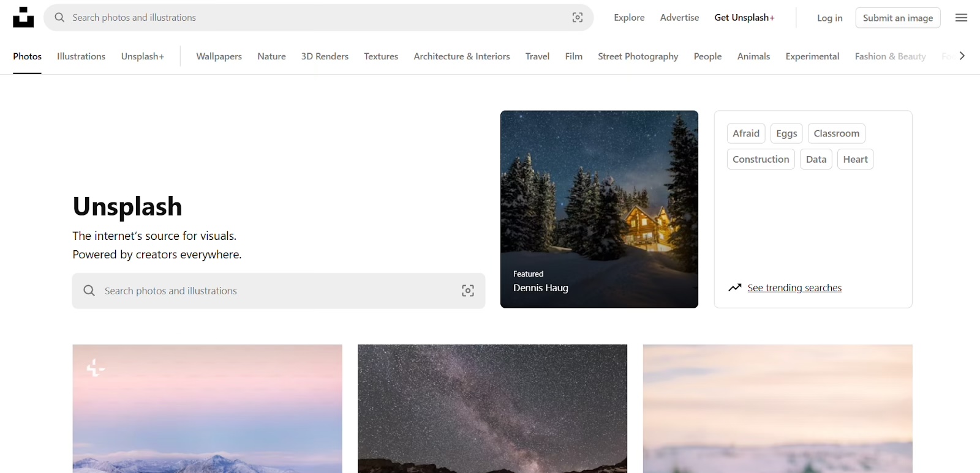Viewport: 980px width, 473px height.
Task: Open See trending searches link
Action: click(794, 288)
